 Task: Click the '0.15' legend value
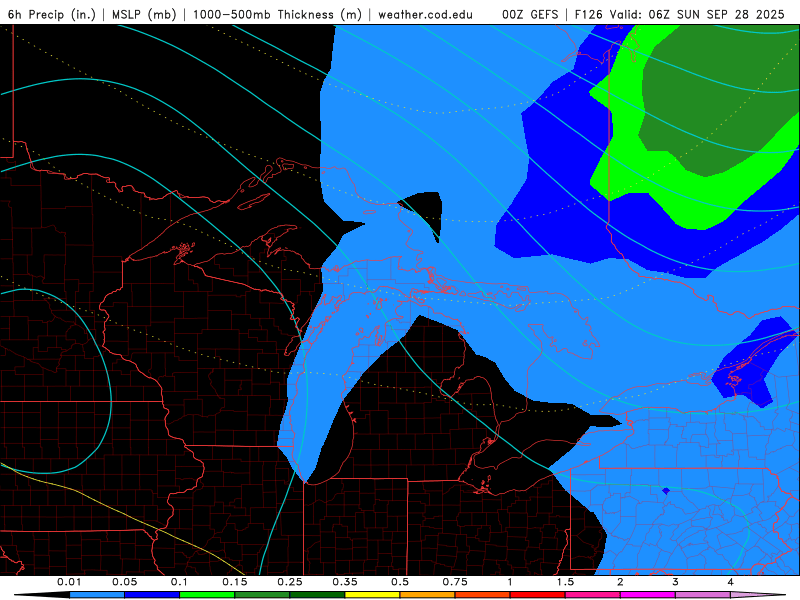(x=235, y=582)
